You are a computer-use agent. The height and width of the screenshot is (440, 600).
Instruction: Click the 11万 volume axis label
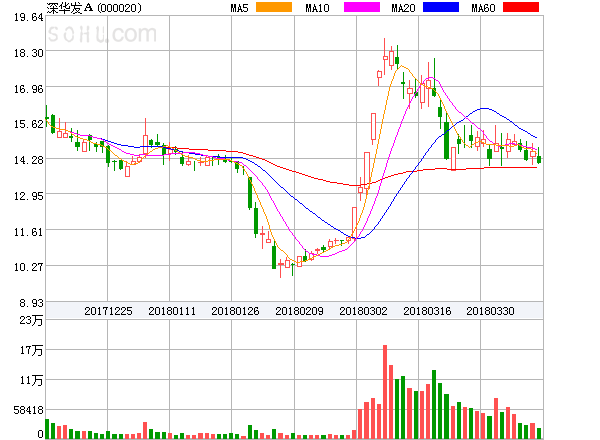(31, 380)
